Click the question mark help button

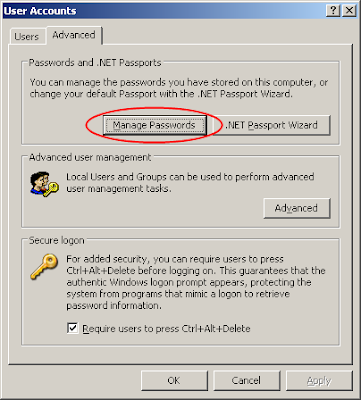tap(333, 11)
